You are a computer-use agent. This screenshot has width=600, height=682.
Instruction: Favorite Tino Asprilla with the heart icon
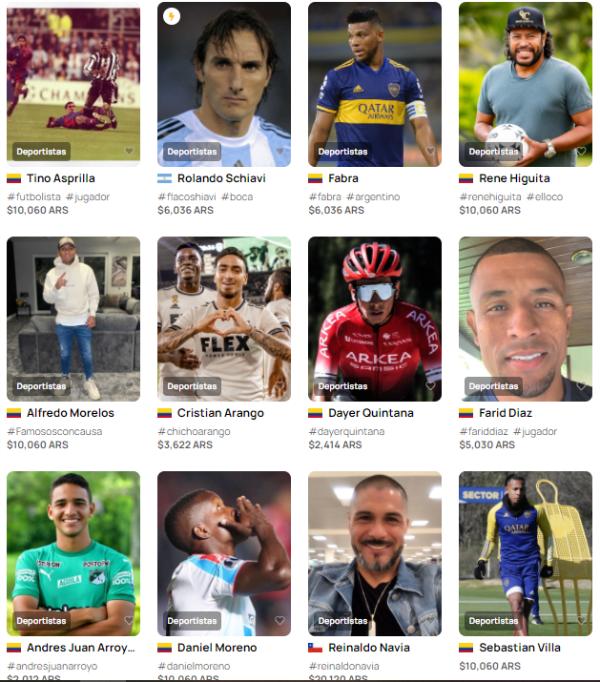tap(129, 151)
